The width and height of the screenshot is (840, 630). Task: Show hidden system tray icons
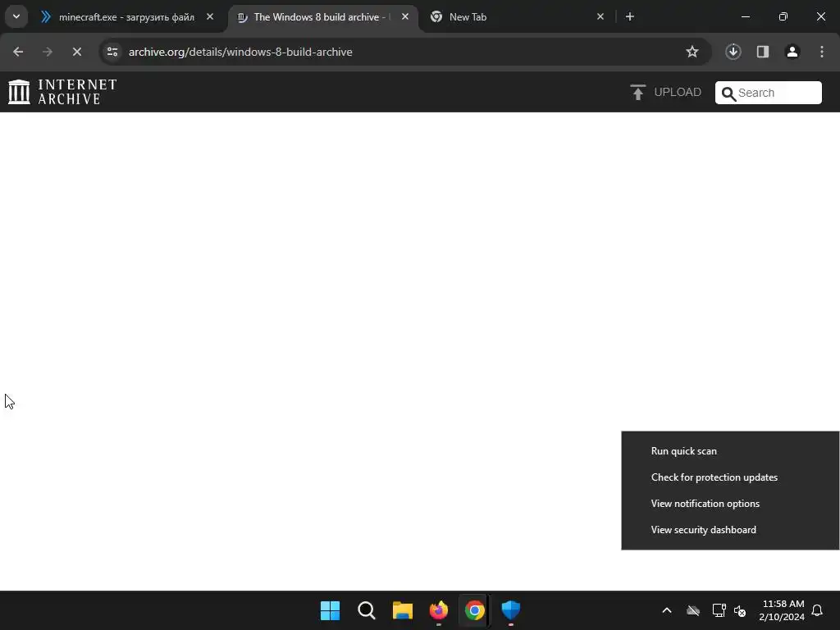coord(667,610)
